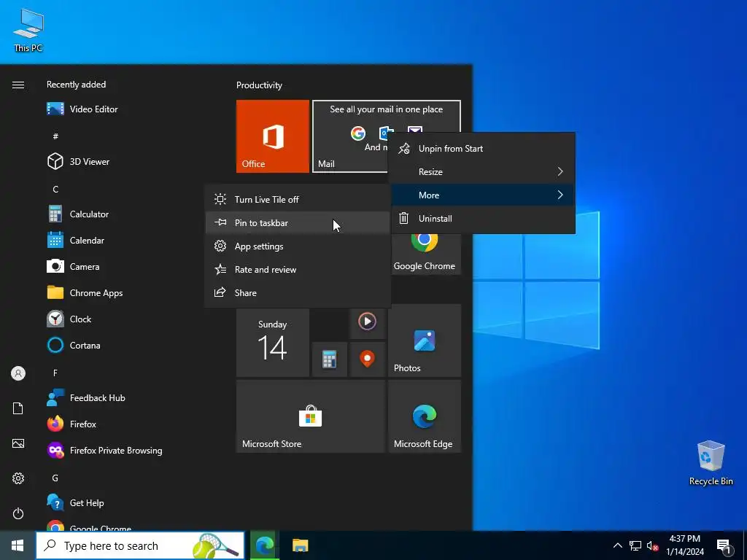Open the small Calculator tile
Viewport: 747px width, 560px height.
click(329, 359)
